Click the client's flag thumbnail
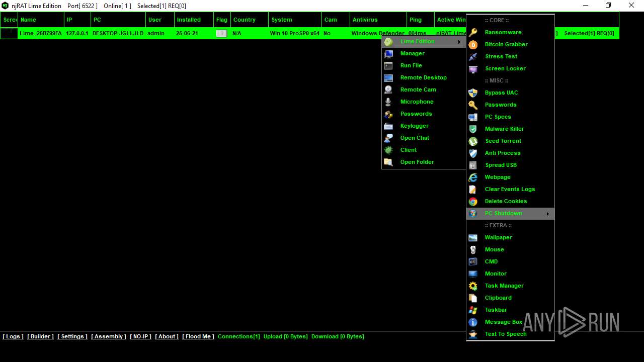644x362 pixels. click(x=221, y=33)
